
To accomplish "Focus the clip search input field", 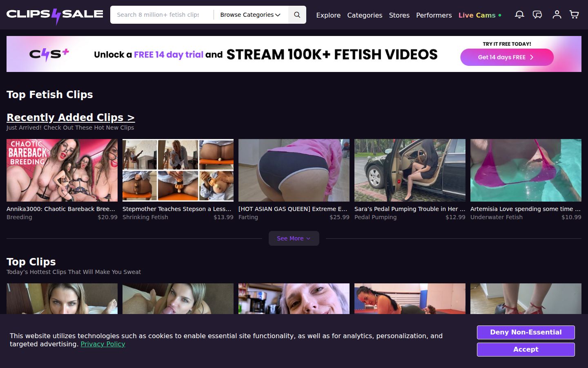I will (162, 15).
